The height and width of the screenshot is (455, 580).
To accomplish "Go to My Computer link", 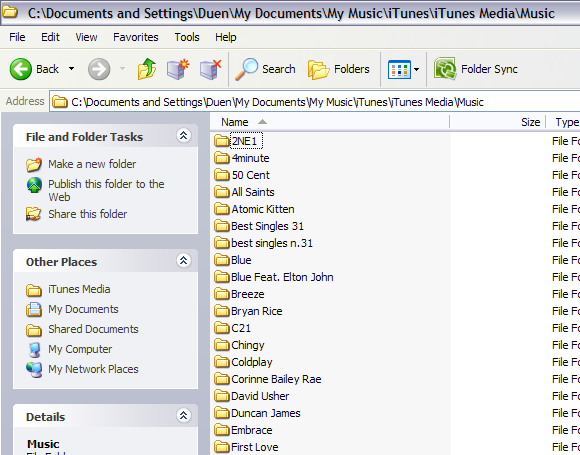I will (x=80, y=349).
